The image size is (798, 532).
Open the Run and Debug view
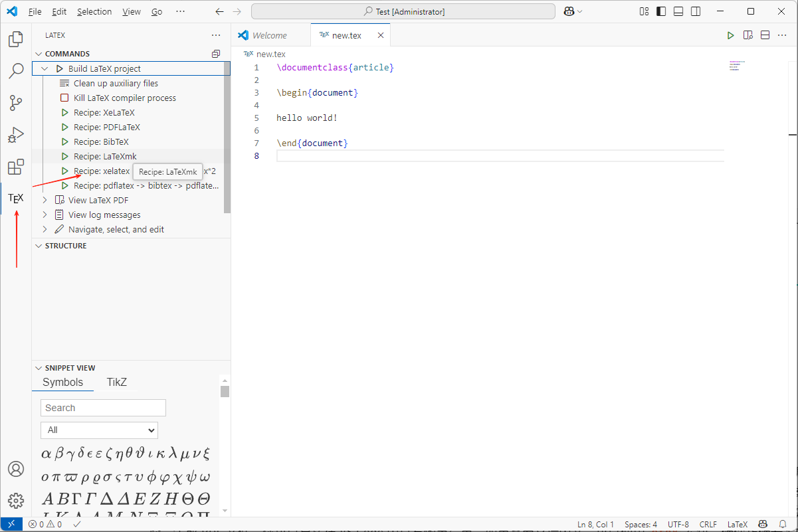[x=16, y=135]
